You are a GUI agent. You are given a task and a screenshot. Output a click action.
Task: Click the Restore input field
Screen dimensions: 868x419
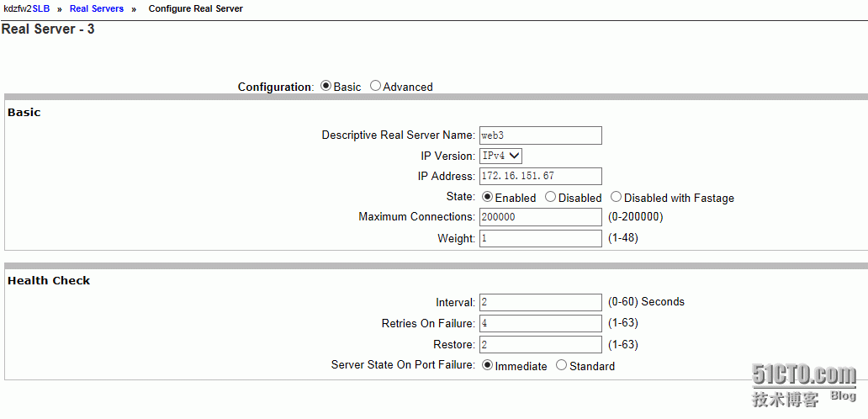pos(541,344)
